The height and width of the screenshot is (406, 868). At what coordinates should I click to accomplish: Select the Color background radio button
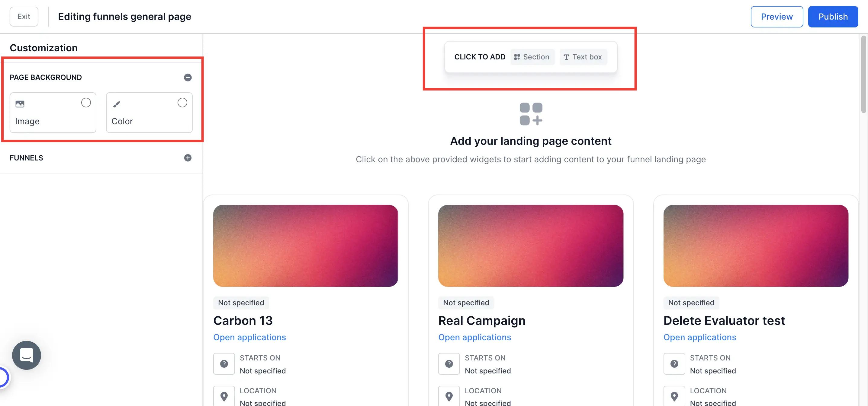[182, 103]
